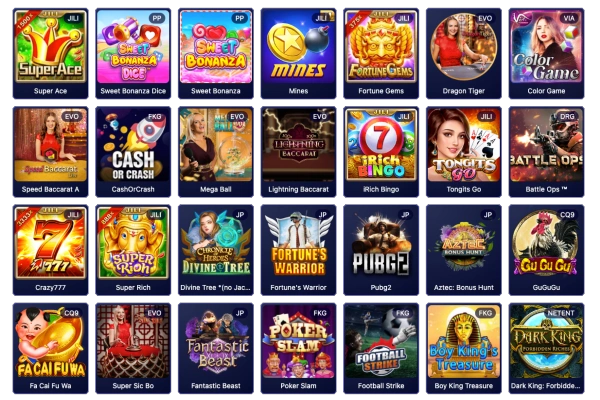Open CashOrCrash rocket game

pyautogui.click(x=133, y=152)
